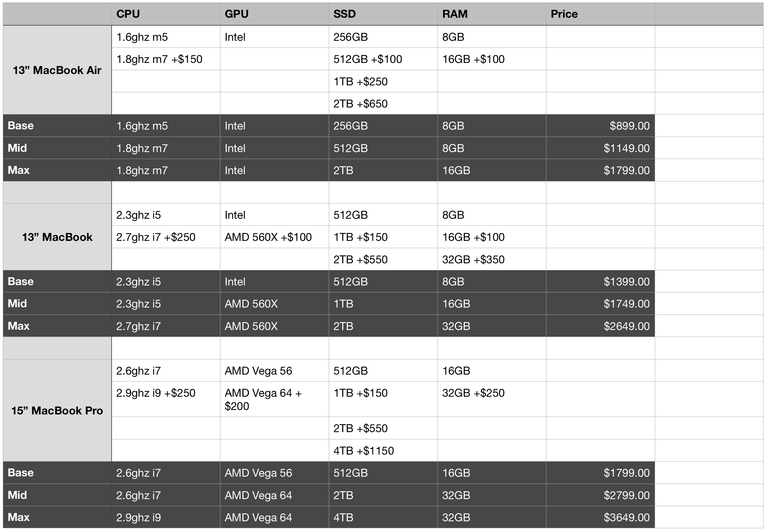Click the AMD Vega 64 +$200 cell
Image resolution: width=767 pixels, height=532 pixels.
coord(274,399)
